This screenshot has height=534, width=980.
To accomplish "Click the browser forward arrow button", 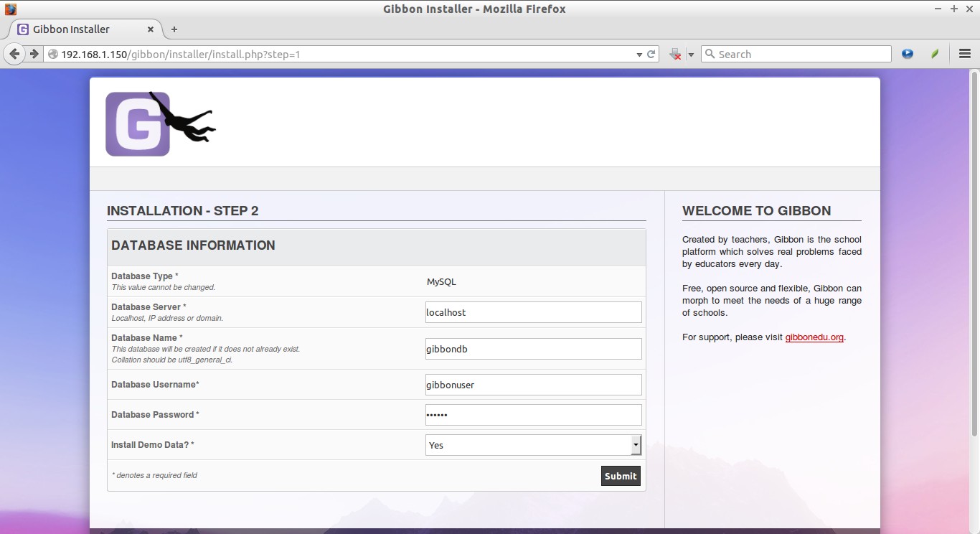I will [34, 54].
